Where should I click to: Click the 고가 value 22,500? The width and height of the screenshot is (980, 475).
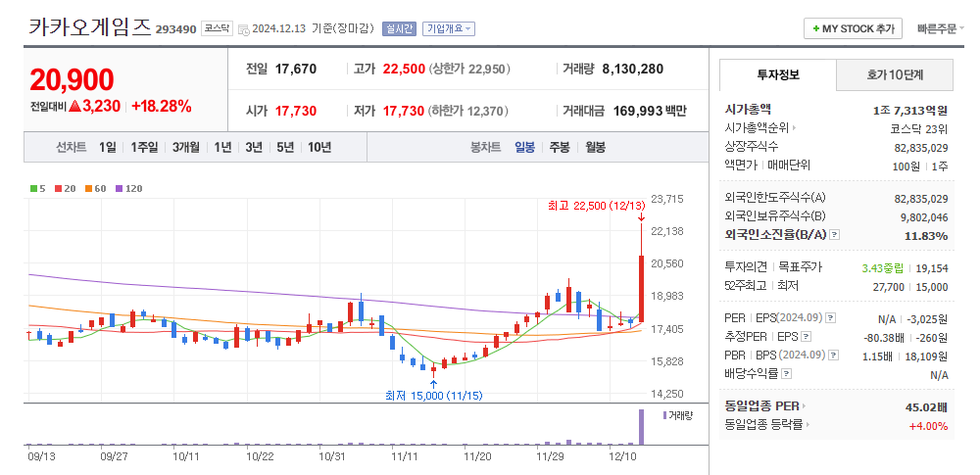pyautogui.click(x=404, y=70)
